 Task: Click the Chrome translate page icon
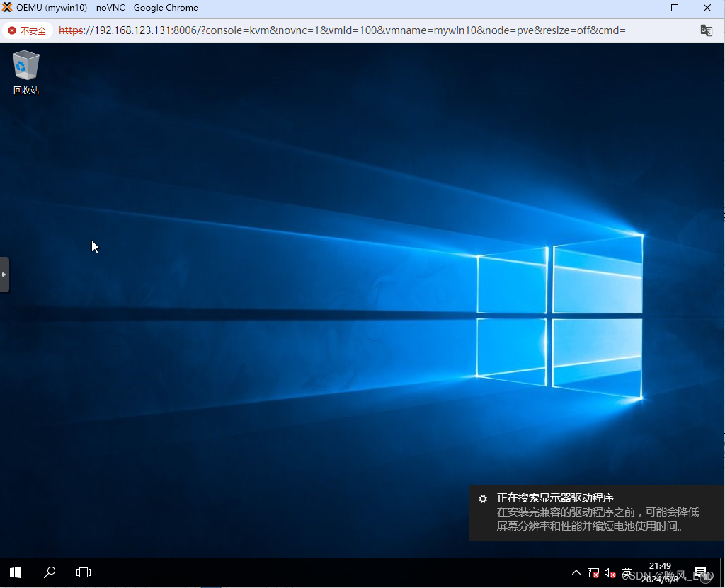pos(706,30)
